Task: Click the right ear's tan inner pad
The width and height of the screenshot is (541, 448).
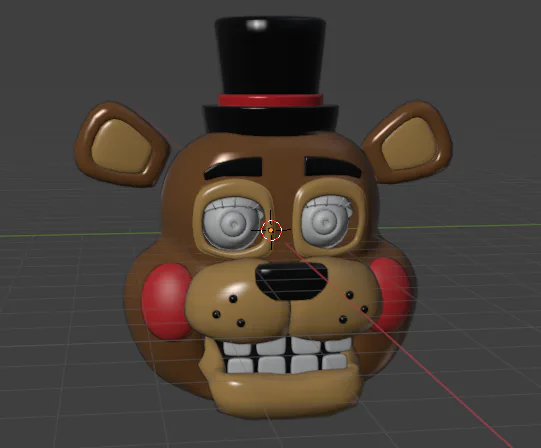Action: 409,143
